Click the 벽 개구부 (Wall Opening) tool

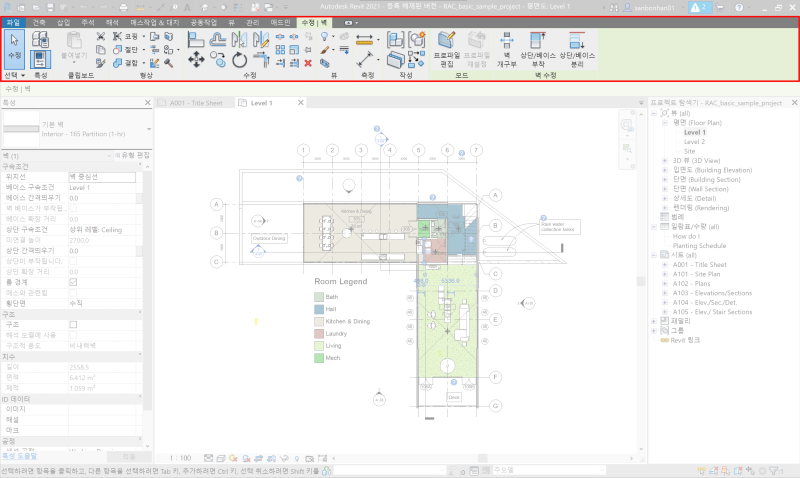coord(507,49)
